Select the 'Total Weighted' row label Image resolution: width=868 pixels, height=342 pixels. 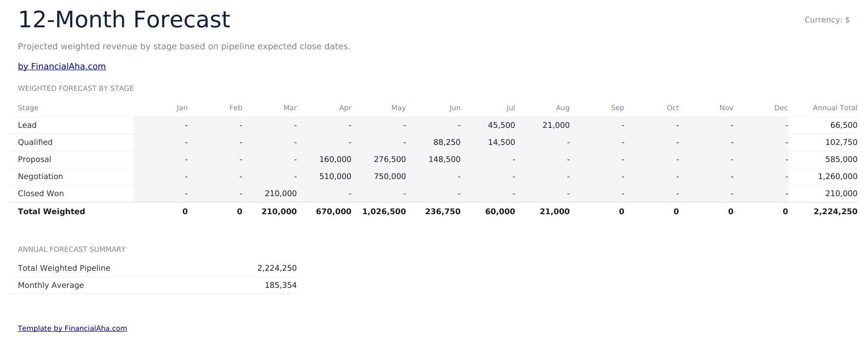(52, 212)
